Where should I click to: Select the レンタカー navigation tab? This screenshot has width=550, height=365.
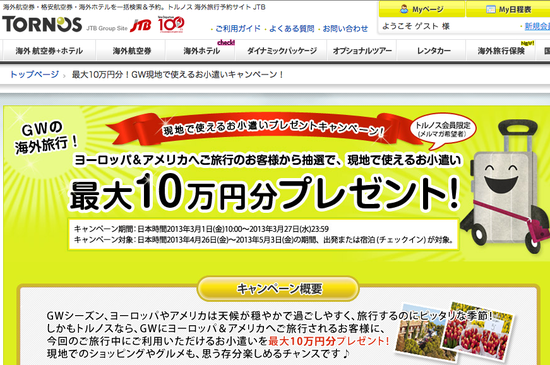coord(433,50)
